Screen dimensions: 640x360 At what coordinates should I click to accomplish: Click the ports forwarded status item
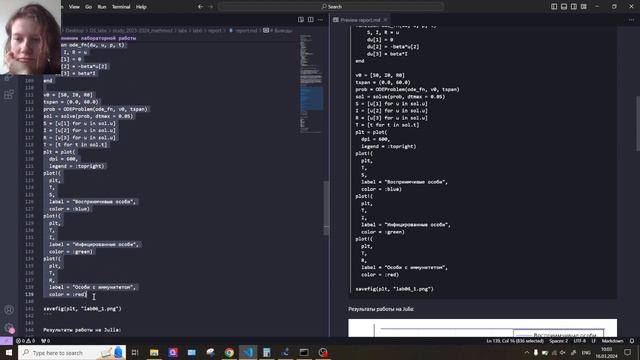[x=45, y=340]
